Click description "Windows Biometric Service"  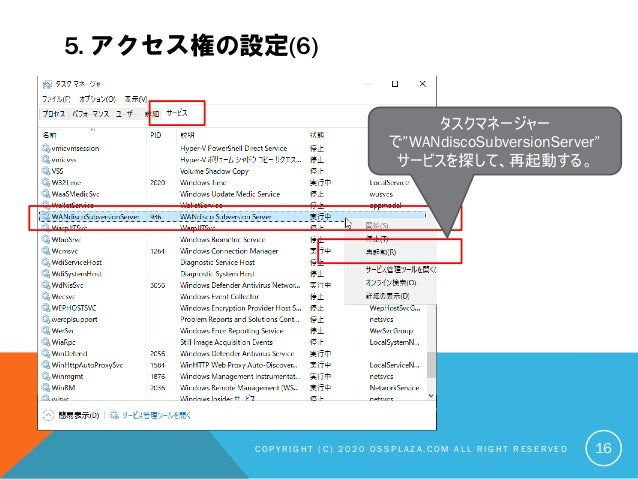[x=223, y=239]
